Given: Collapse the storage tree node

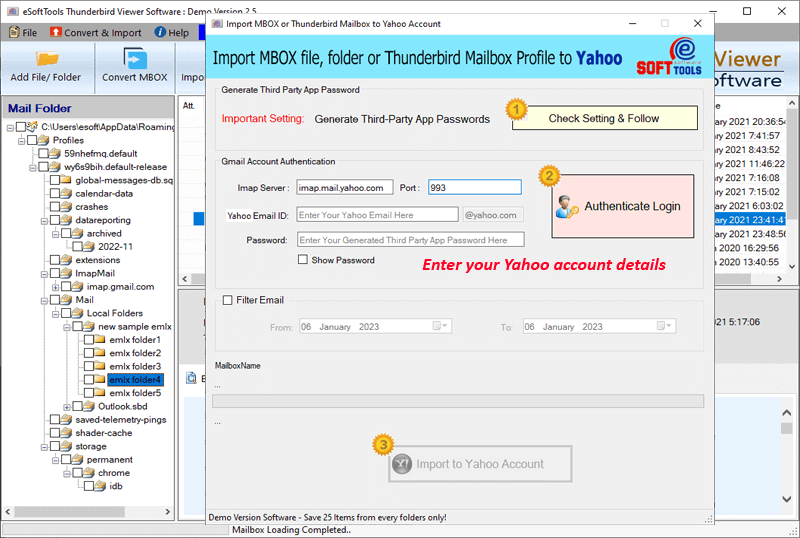Looking at the screenshot, I should 44,447.
